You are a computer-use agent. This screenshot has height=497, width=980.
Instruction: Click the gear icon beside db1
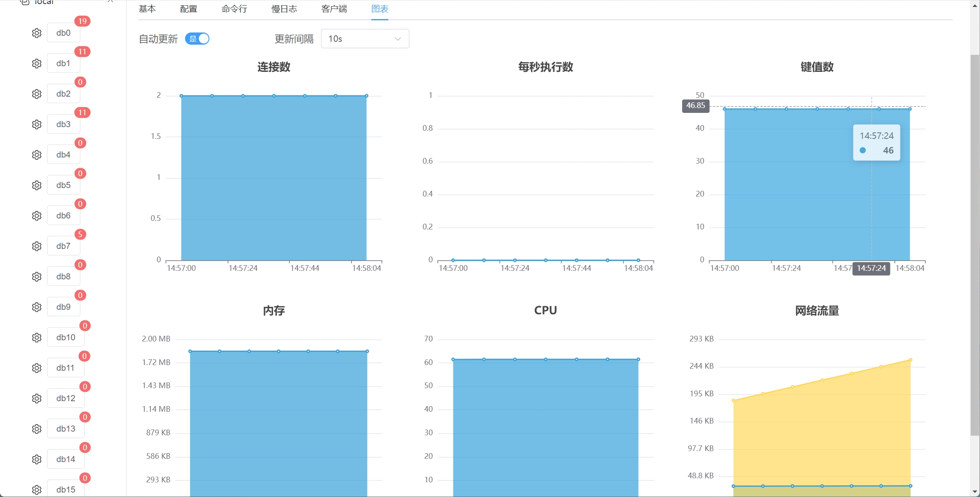[37, 63]
